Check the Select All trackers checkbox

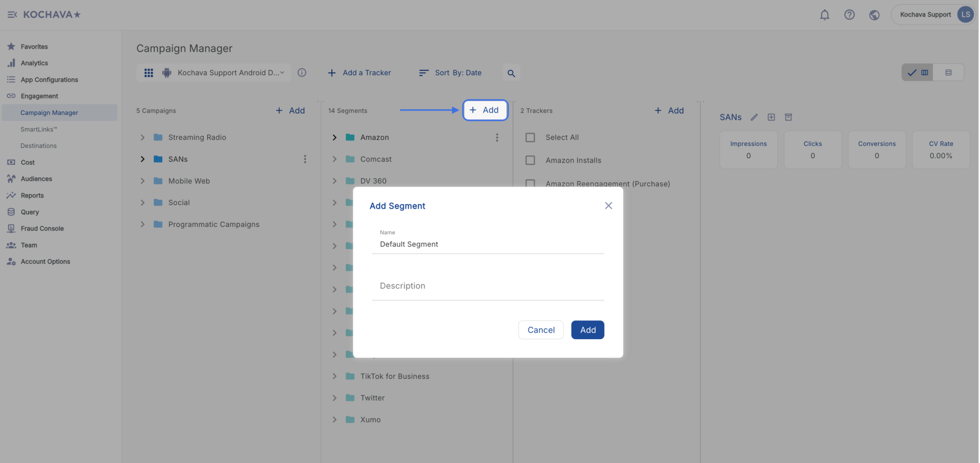(x=530, y=138)
